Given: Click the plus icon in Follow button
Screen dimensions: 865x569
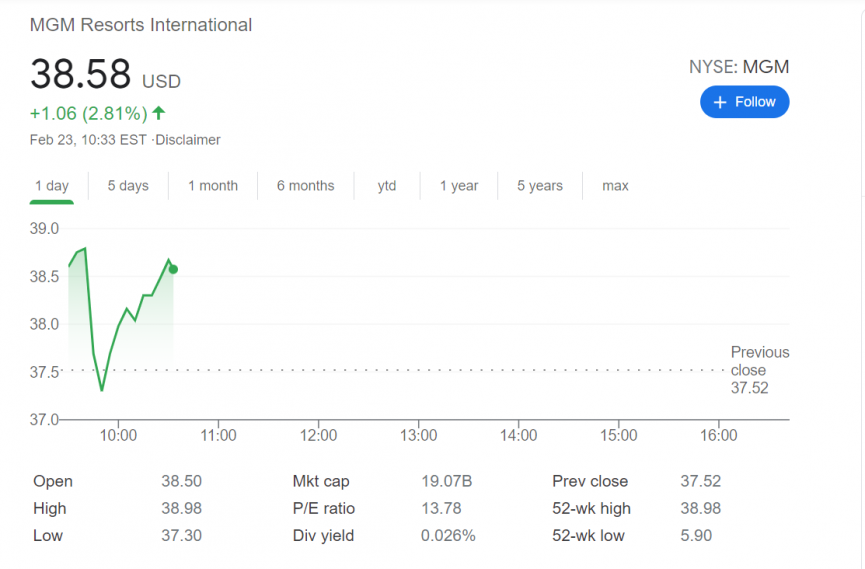Looking at the screenshot, I should tap(719, 102).
